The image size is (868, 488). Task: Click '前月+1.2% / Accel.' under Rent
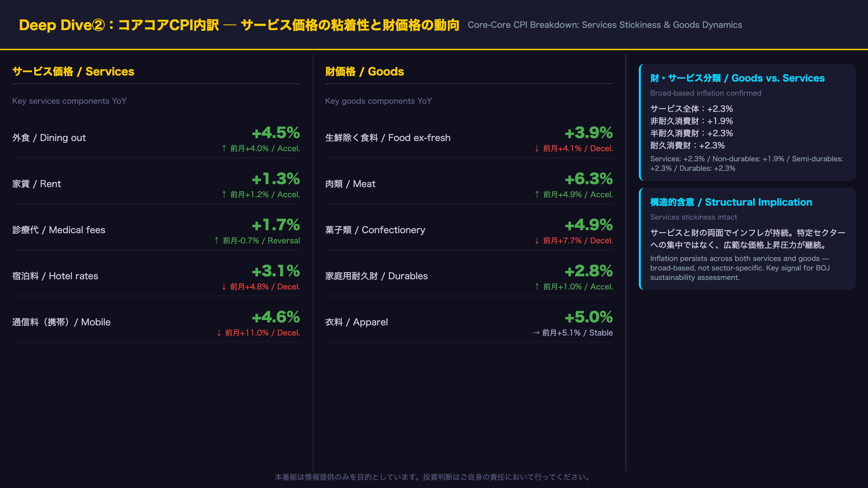pyautogui.click(x=261, y=195)
